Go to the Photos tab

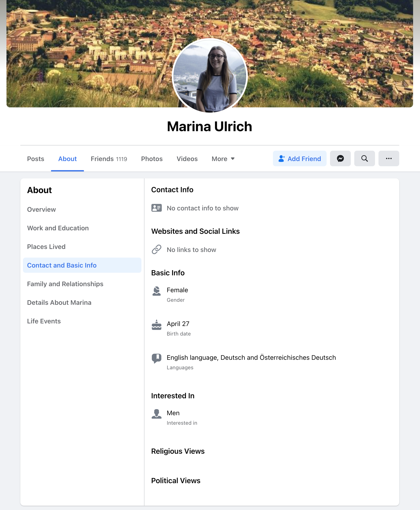(152, 159)
